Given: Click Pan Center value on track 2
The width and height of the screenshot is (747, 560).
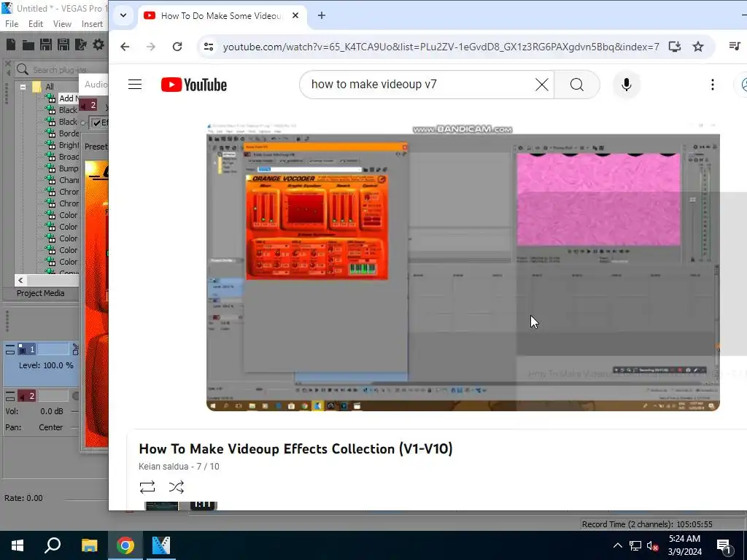Looking at the screenshot, I should coord(50,427).
